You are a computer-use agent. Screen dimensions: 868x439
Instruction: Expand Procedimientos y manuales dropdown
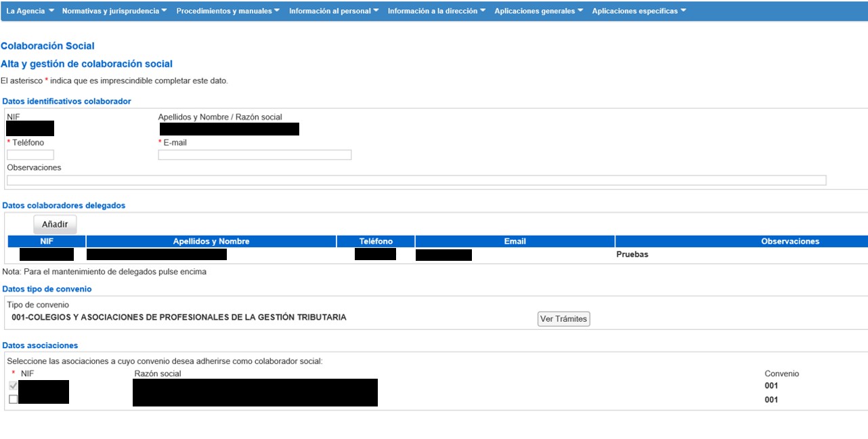tap(228, 11)
